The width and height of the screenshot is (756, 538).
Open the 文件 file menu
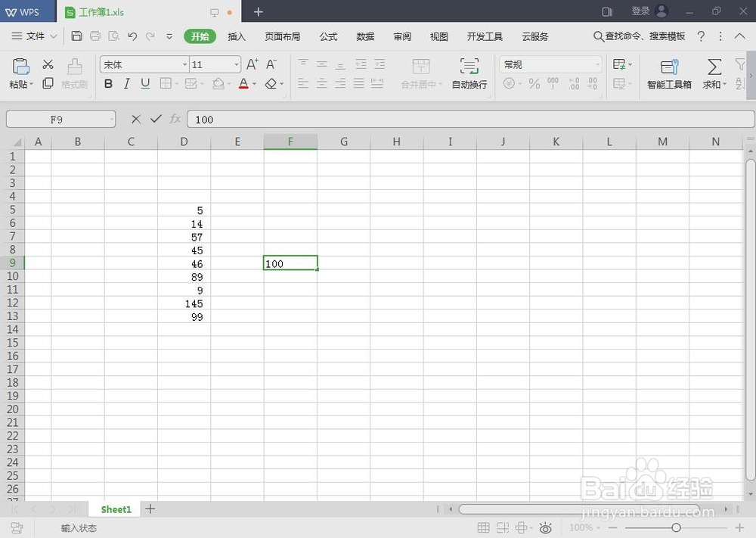pyautogui.click(x=34, y=36)
